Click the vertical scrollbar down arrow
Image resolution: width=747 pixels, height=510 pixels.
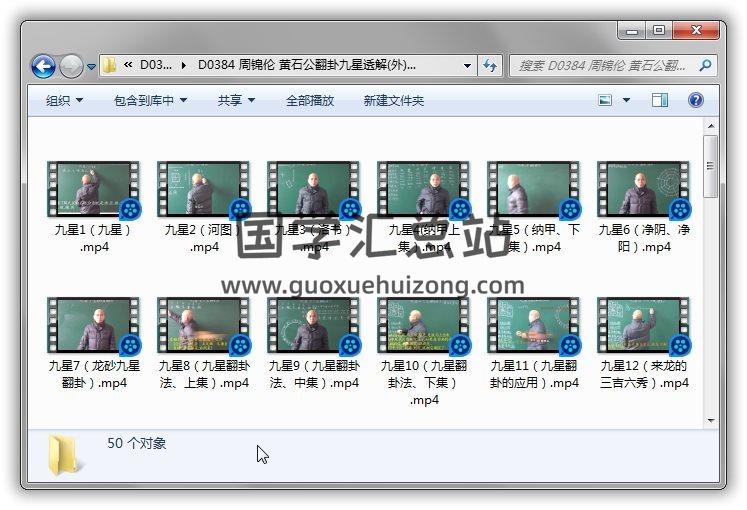tap(710, 421)
